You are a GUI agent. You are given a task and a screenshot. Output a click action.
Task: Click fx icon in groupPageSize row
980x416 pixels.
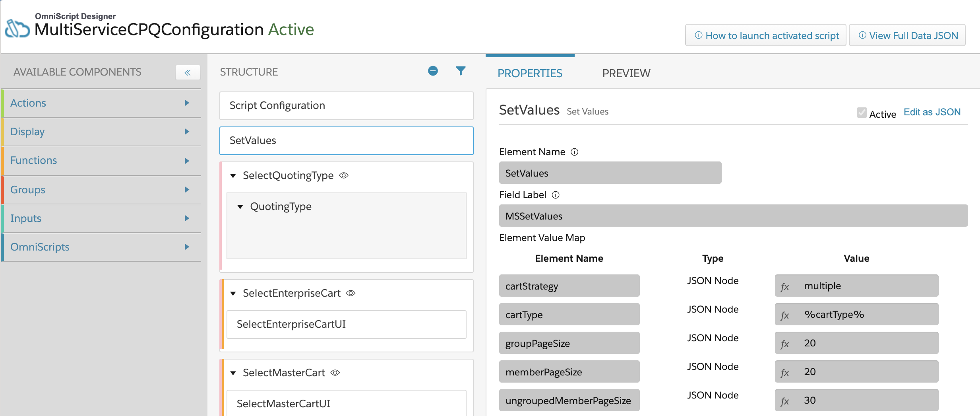(x=785, y=344)
